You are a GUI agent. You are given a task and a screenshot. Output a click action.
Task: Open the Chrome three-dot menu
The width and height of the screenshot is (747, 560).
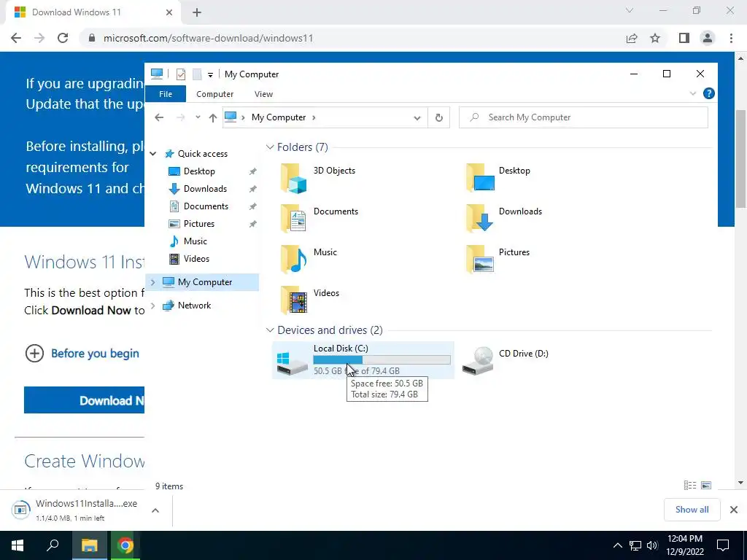(731, 38)
